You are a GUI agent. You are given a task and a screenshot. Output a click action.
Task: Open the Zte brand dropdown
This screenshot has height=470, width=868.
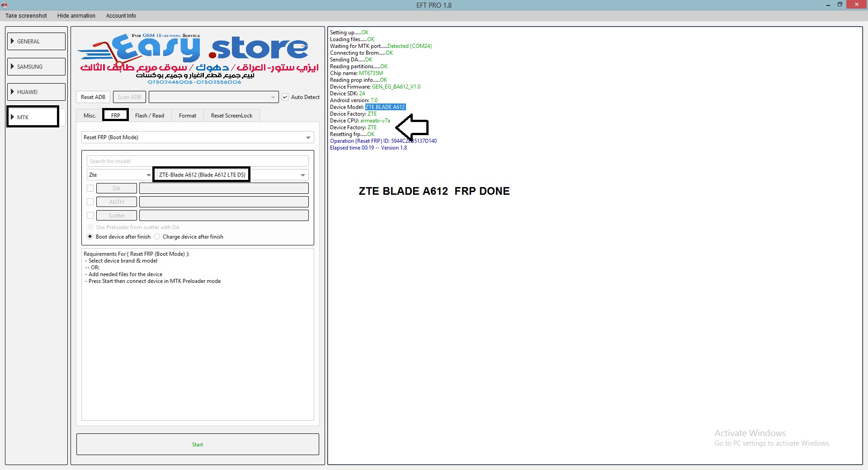pyautogui.click(x=120, y=175)
